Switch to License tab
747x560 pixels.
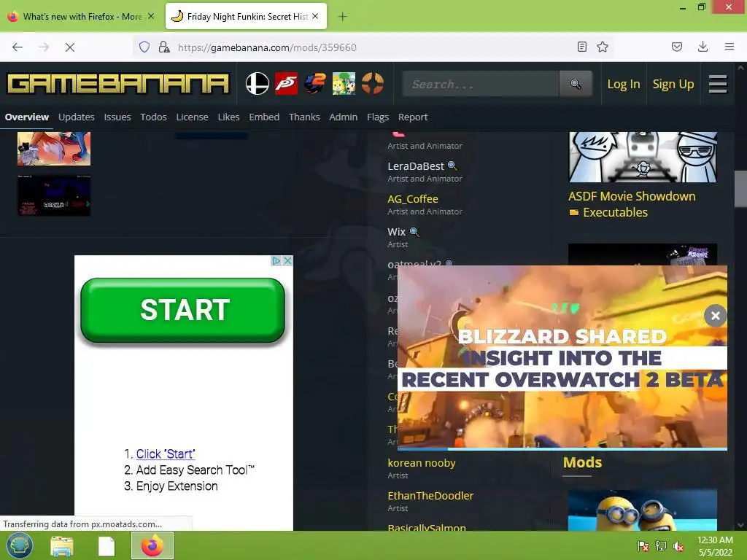click(x=192, y=117)
